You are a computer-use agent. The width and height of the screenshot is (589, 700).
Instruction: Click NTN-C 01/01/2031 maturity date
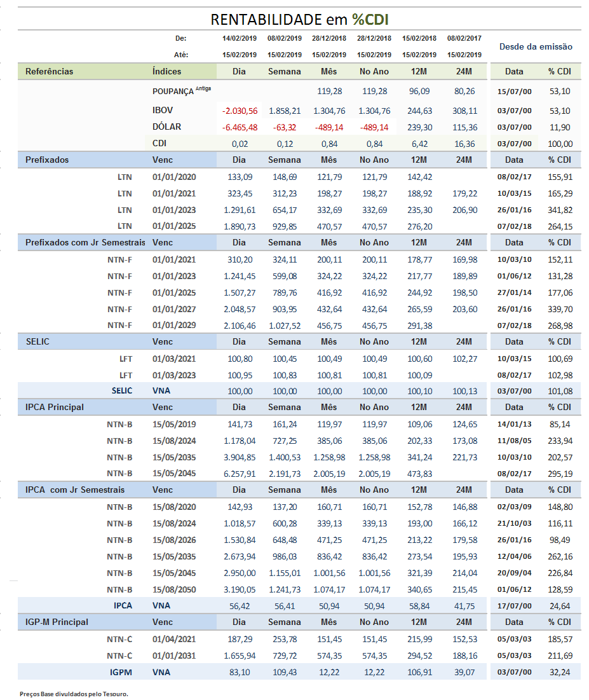[x=174, y=655]
